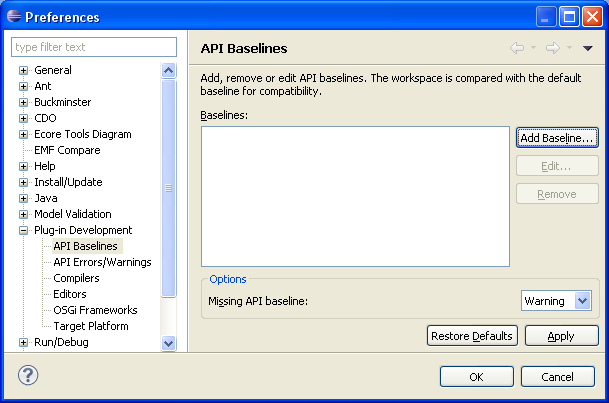Click Restore Defaults

click(472, 336)
